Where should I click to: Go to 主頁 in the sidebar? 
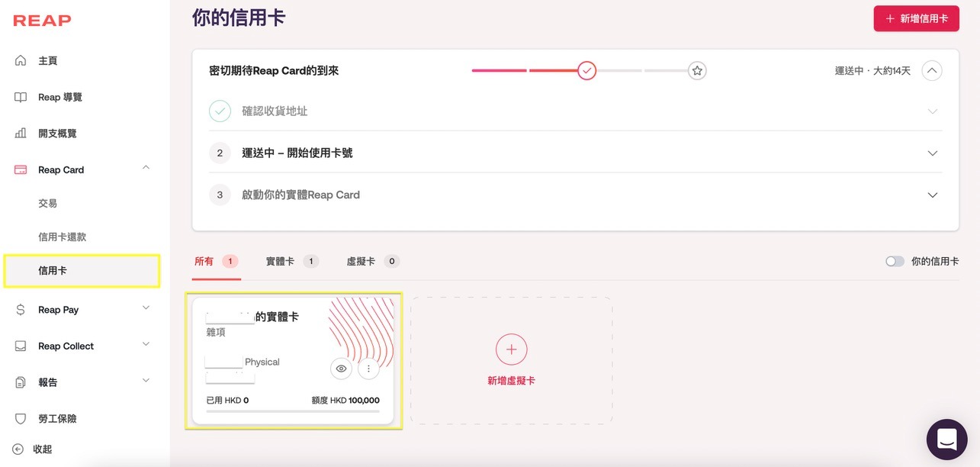click(48, 60)
